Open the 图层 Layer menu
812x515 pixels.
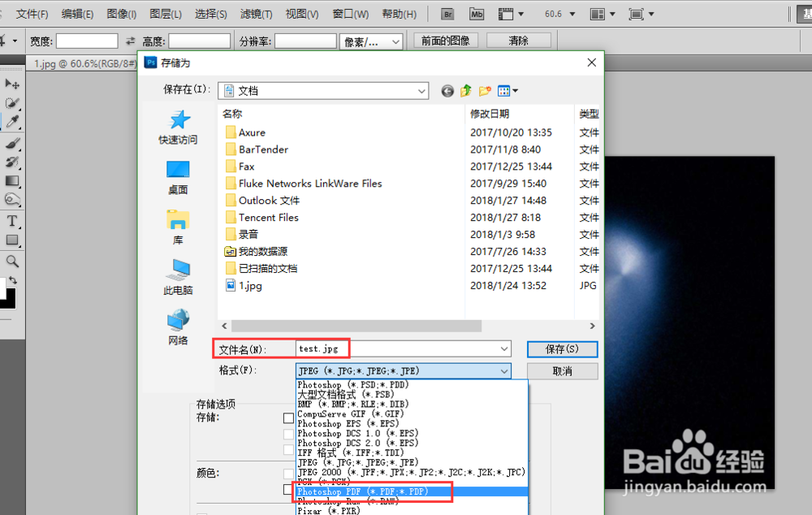click(x=166, y=13)
